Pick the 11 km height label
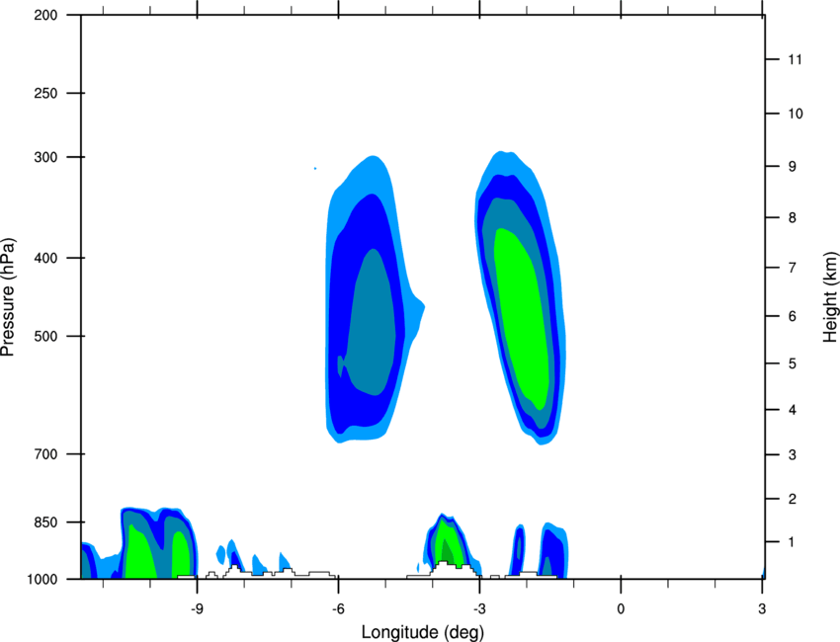The height and width of the screenshot is (642, 840). 795,59
